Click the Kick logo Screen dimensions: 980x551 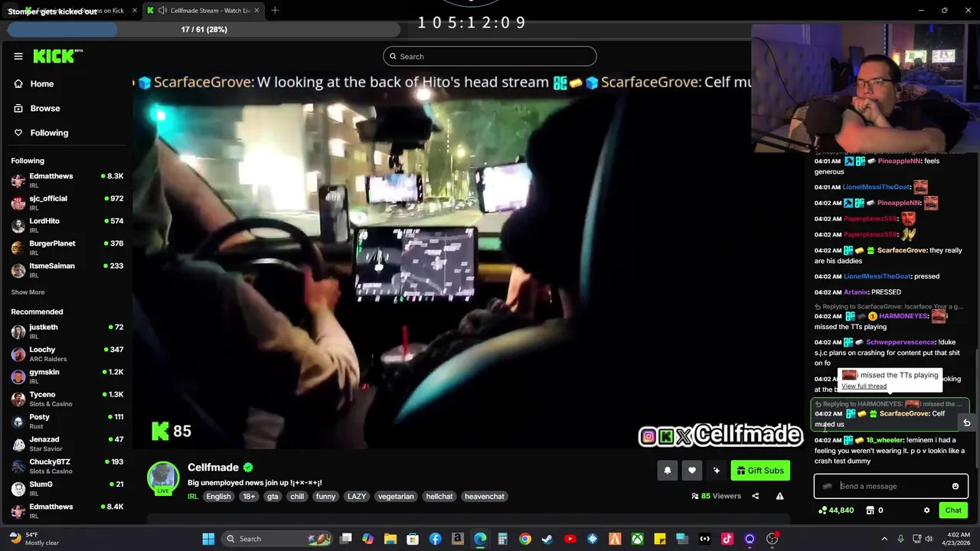57,56
